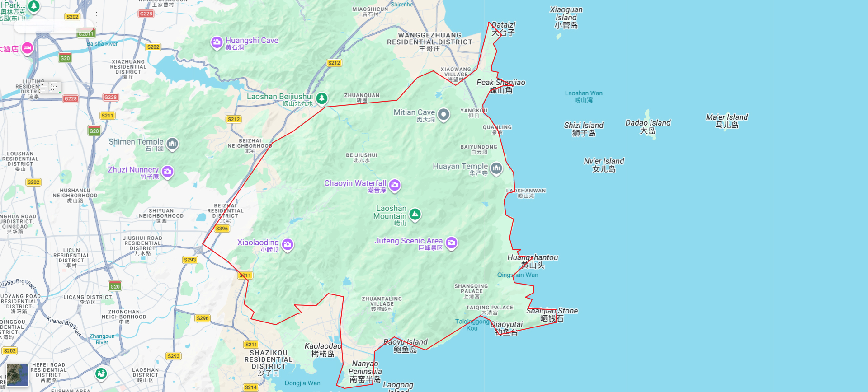Switch to satellite layer thumbnail
Image resolution: width=868 pixels, height=392 pixels.
[x=17, y=376]
